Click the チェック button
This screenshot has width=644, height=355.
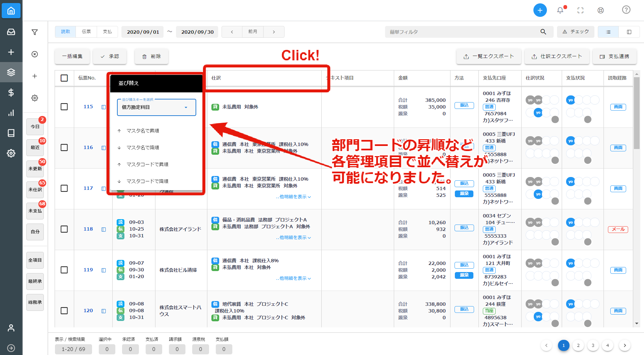pyautogui.click(x=576, y=32)
